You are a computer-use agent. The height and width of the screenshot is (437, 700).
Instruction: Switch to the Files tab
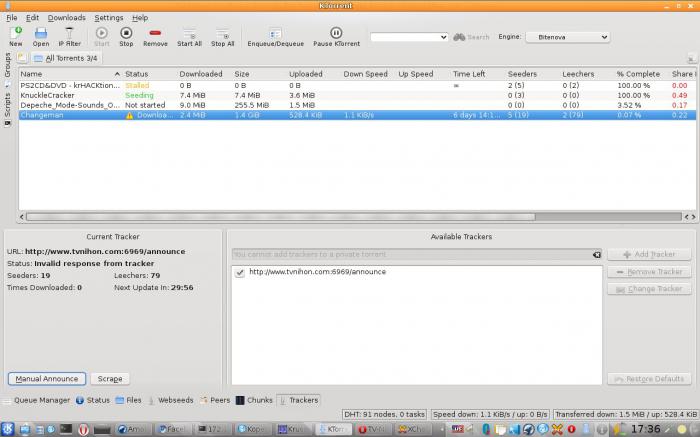tap(129, 400)
